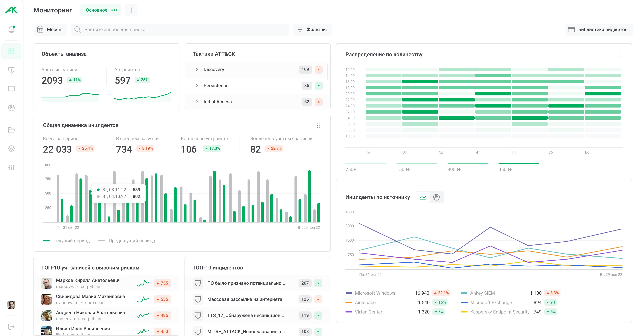Open options dots on Основное tab
644x336 pixels.
click(114, 10)
